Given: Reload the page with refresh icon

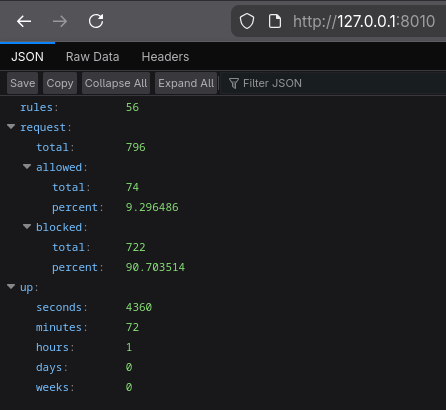Looking at the screenshot, I should point(96,21).
